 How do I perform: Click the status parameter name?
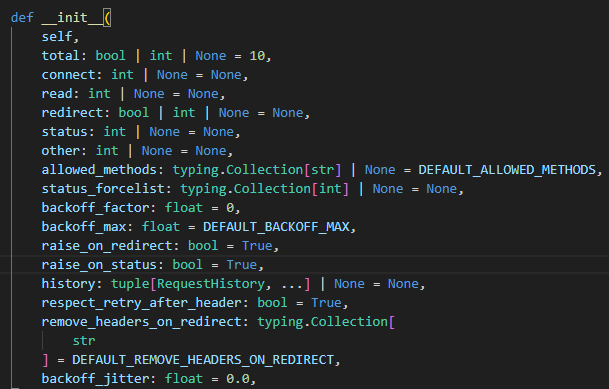[x=64, y=132]
